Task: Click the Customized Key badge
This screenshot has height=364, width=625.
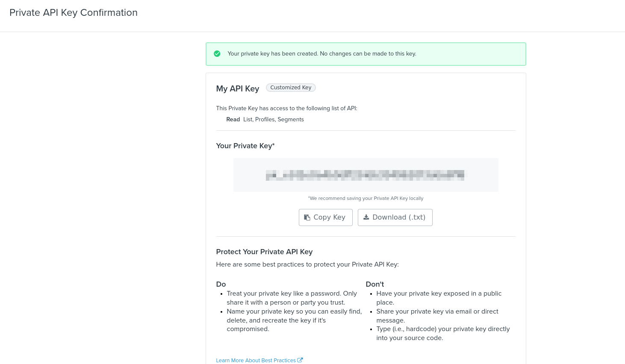Action: 291,88
